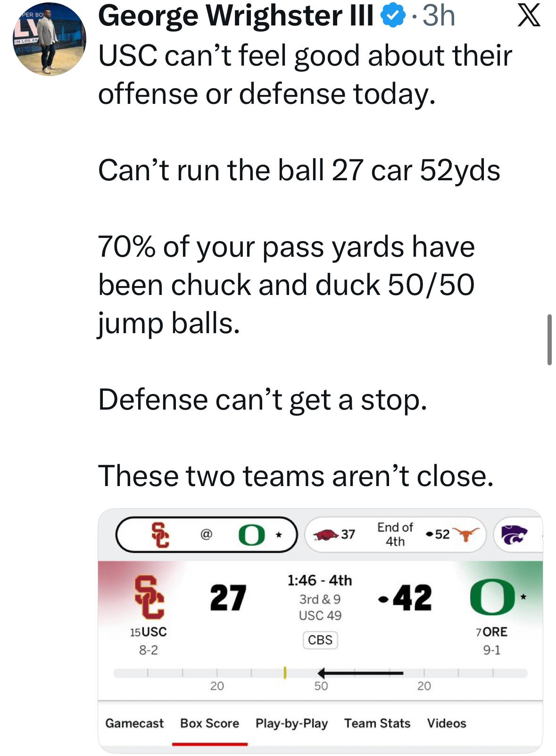Click the large Oregon O logo
The image size is (556, 756).
pos(492,596)
